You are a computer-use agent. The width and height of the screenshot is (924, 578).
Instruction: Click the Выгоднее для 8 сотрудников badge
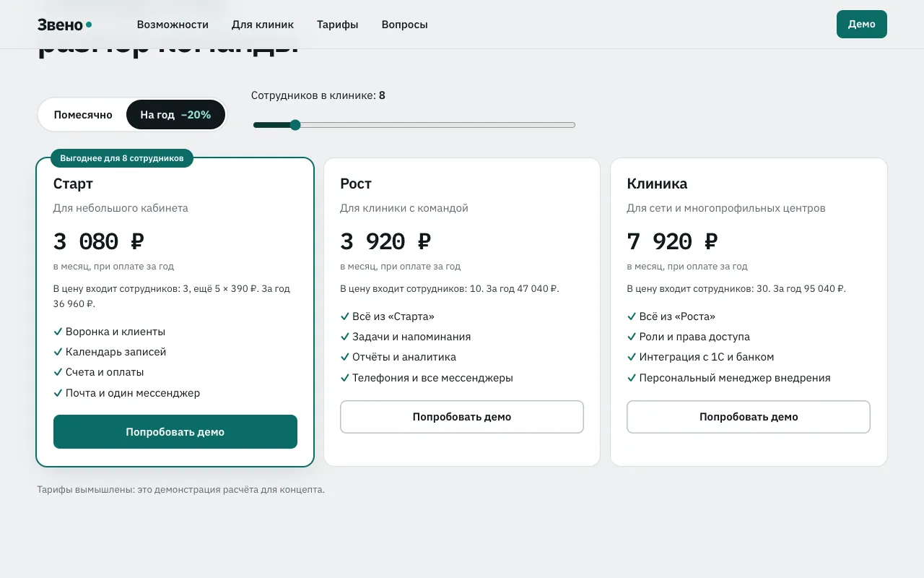[122, 158]
